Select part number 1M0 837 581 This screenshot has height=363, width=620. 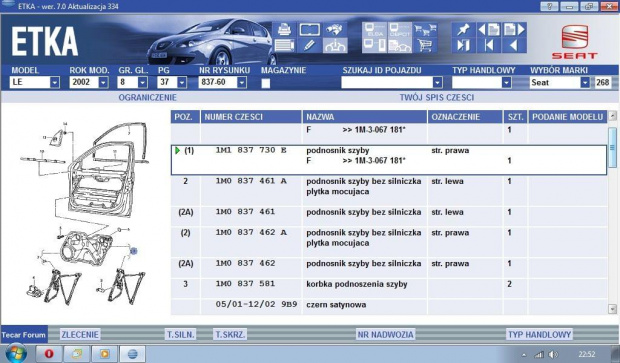(245, 284)
